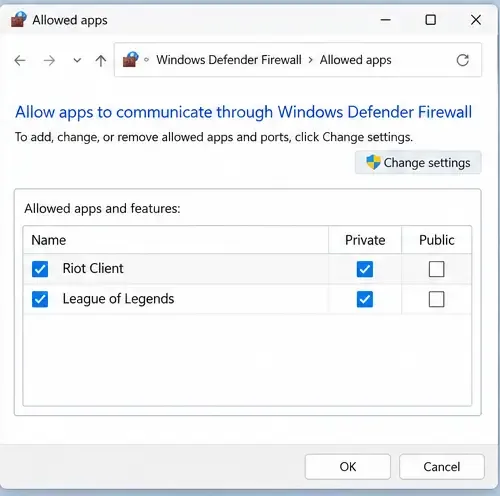500x496 pixels.
Task: Expand breadcrumb chevron beside firewall address icon
Action: (x=146, y=60)
